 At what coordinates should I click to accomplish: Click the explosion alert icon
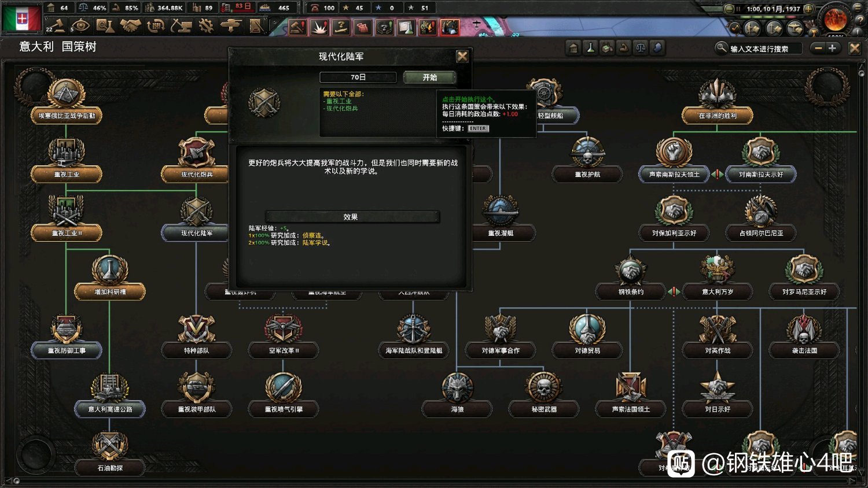click(319, 27)
